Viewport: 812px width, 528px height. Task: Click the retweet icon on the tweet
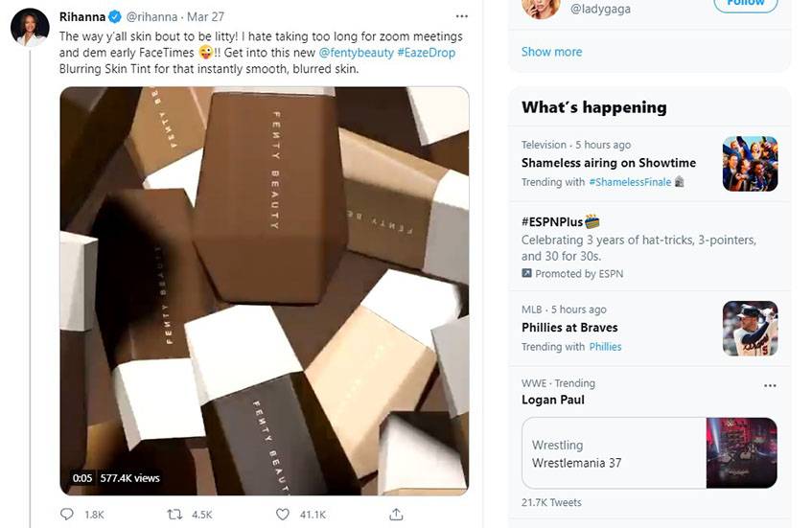174,515
